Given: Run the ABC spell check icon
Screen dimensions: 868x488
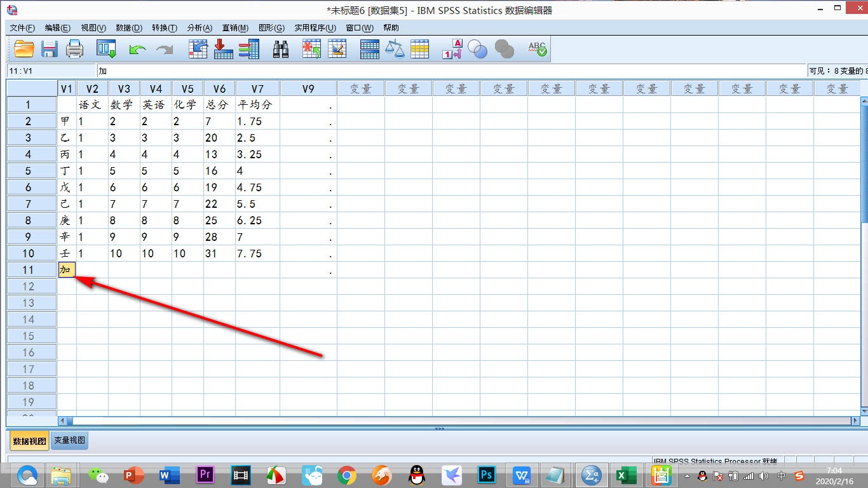Looking at the screenshot, I should click(538, 49).
